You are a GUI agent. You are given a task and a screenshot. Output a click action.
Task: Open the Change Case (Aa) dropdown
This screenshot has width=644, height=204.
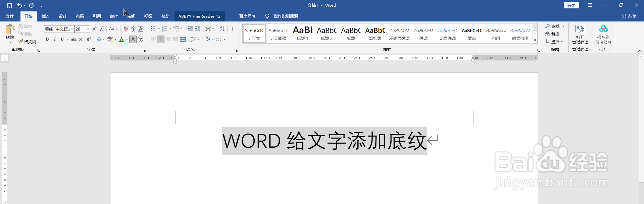click(x=113, y=29)
